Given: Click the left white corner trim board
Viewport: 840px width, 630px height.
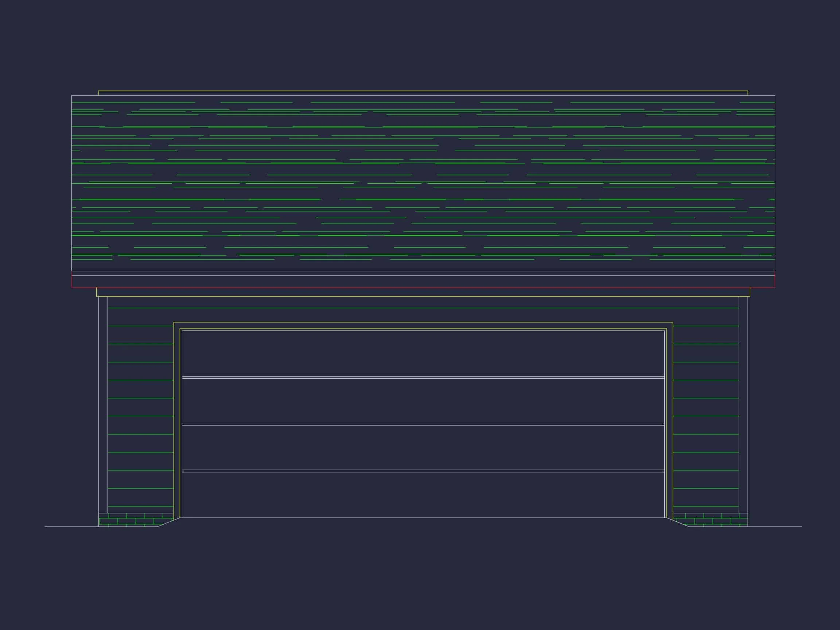Looking at the screenshot, I should (103, 404).
